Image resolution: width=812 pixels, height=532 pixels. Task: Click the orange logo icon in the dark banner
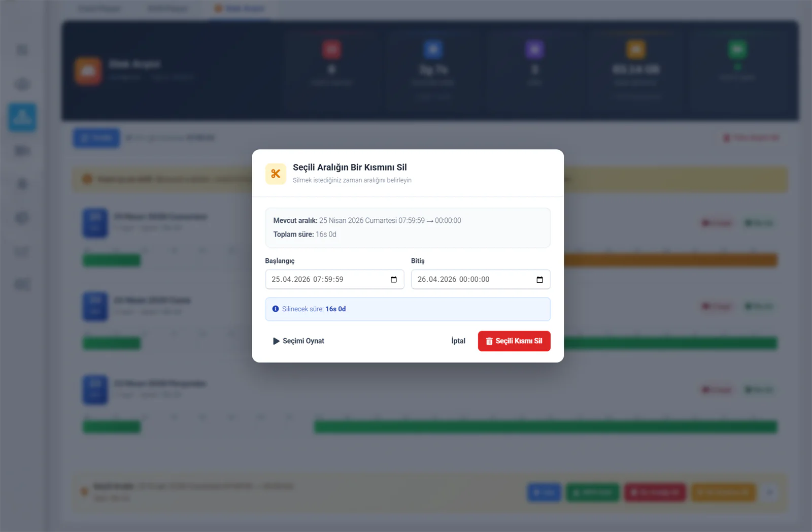click(88, 71)
